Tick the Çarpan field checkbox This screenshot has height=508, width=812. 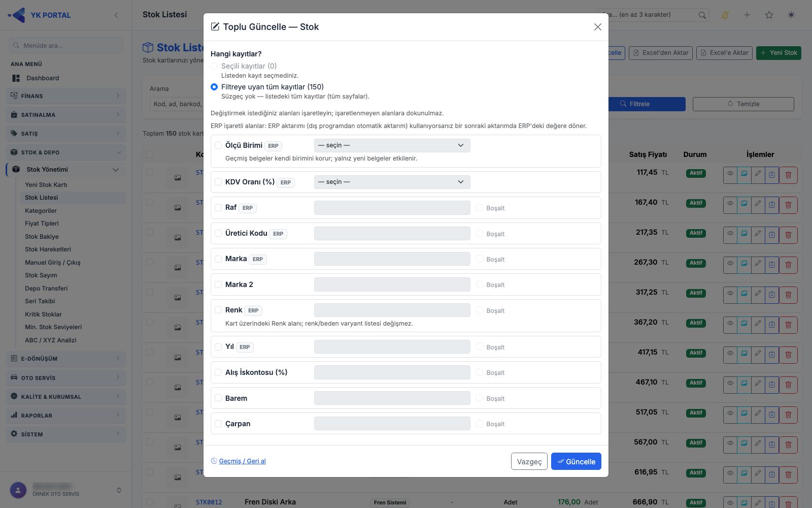(218, 424)
